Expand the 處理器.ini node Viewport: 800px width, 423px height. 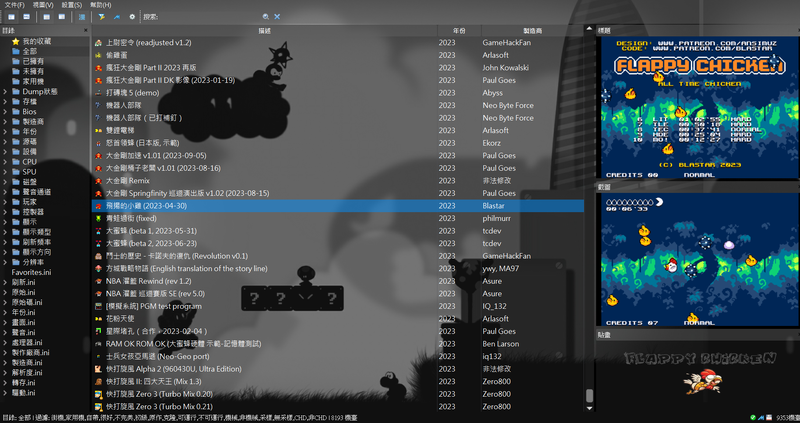[5, 342]
